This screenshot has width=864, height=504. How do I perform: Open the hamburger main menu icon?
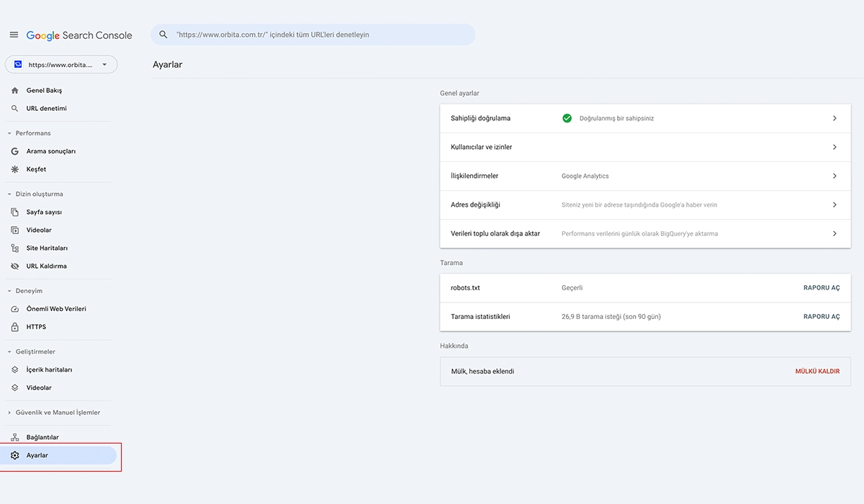point(14,35)
